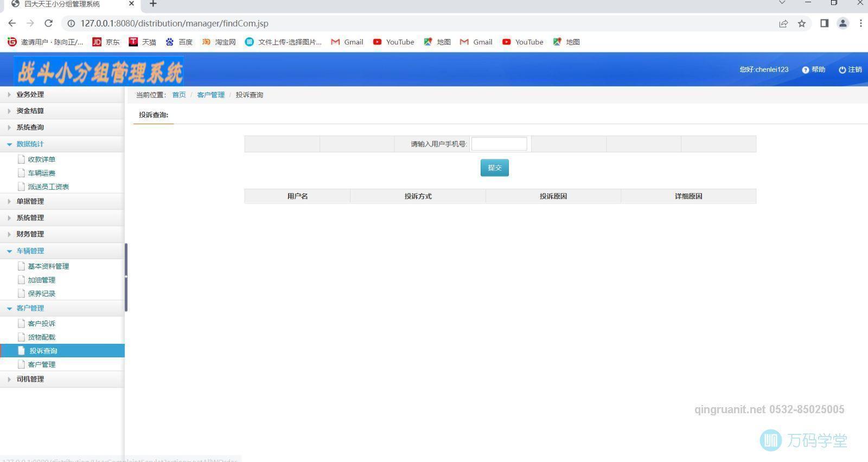This screenshot has height=462, width=868.
Task: Bookmark this page with star icon
Action: point(802,23)
